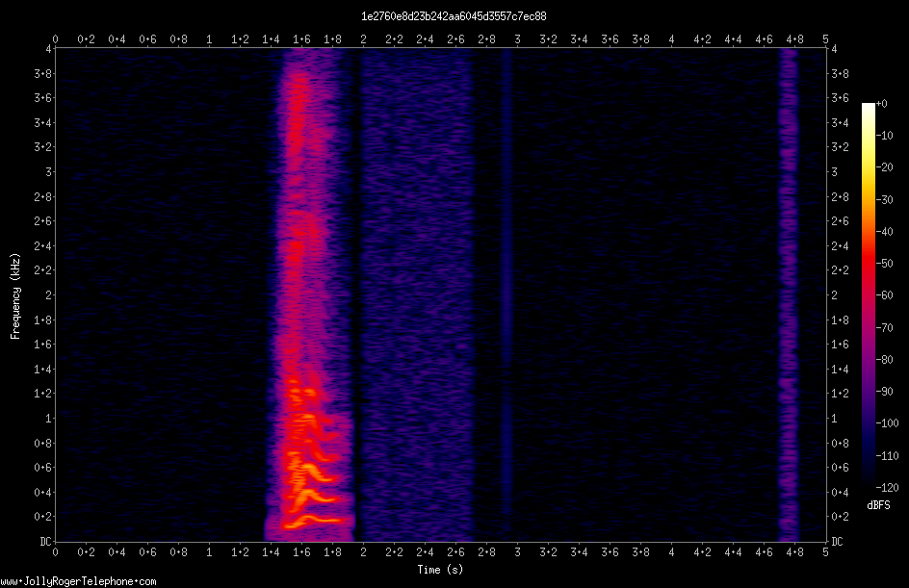Select the '-90' color scale label
This screenshot has width=909, height=588.
884,392
